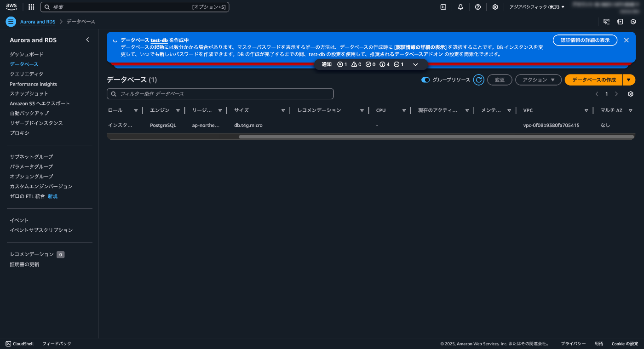Toggle the hamburger navigation menu icon
The height and width of the screenshot is (349, 644).
[11, 22]
